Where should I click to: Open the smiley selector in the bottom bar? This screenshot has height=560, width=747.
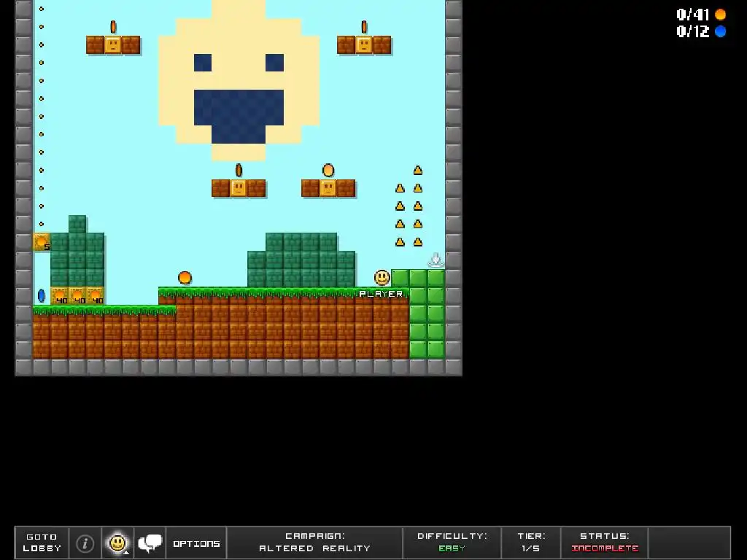(117, 542)
